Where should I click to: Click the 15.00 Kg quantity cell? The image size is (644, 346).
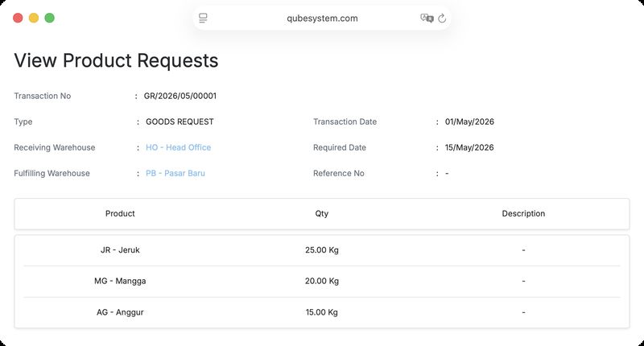(321, 312)
